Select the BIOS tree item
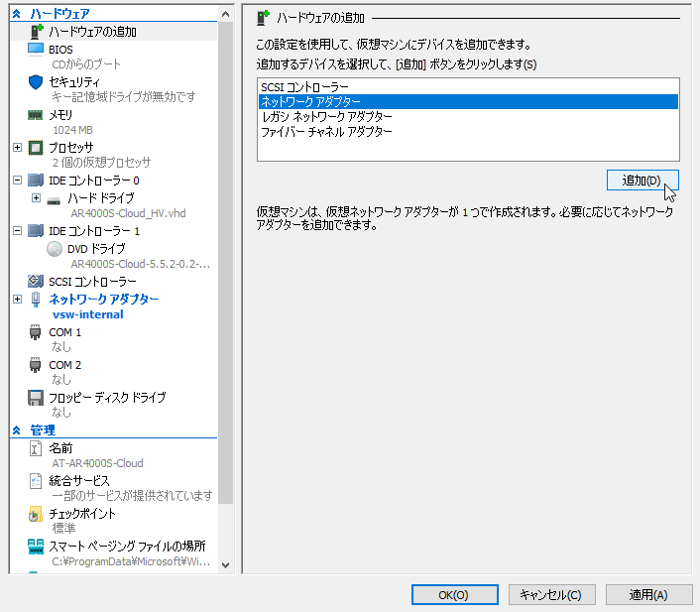This screenshot has width=700, height=612. pos(60,50)
